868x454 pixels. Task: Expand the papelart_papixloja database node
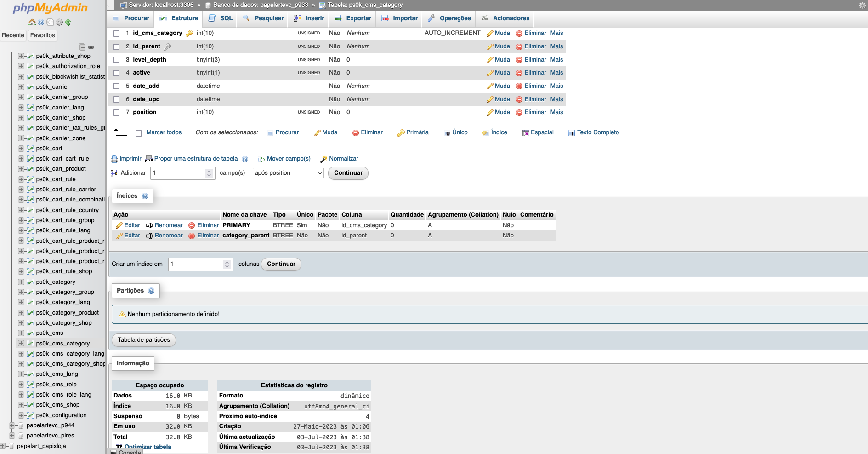point(2,446)
